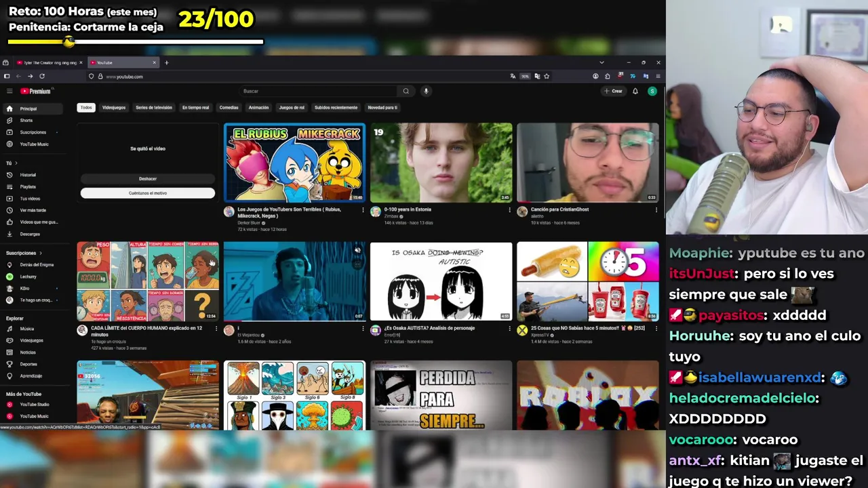The height and width of the screenshot is (488, 868).
Task: Open Descargas in the sidebar
Action: click(x=34, y=234)
